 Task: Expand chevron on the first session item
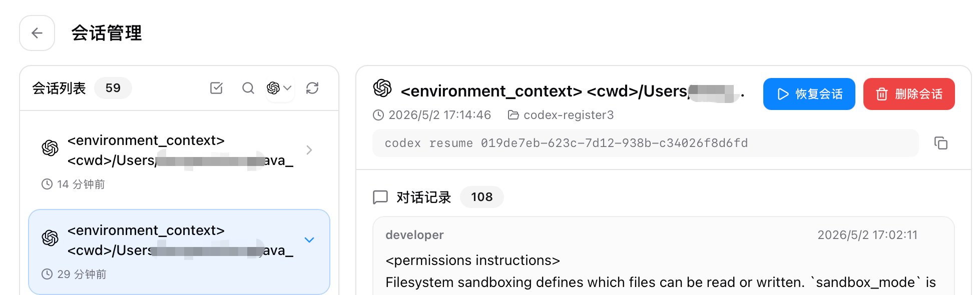[x=309, y=150]
